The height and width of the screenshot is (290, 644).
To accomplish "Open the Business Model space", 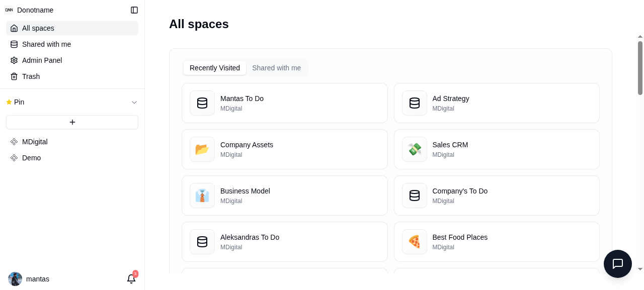I will 285,196.
